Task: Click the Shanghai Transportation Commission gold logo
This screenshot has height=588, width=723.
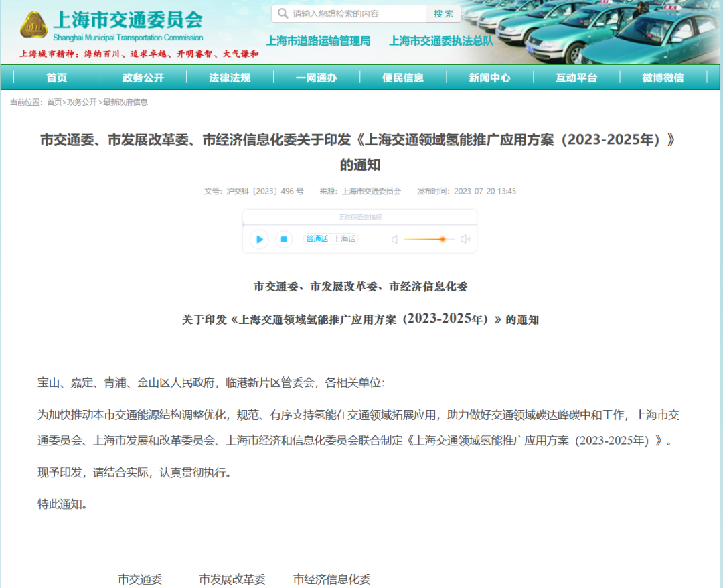Action: (x=33, y=25)
